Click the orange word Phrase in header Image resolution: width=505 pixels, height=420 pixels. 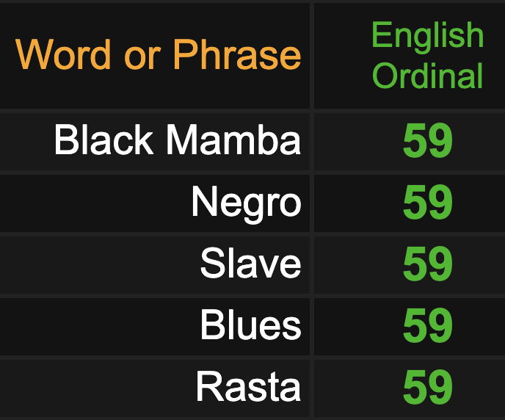(x=237, y=54)
